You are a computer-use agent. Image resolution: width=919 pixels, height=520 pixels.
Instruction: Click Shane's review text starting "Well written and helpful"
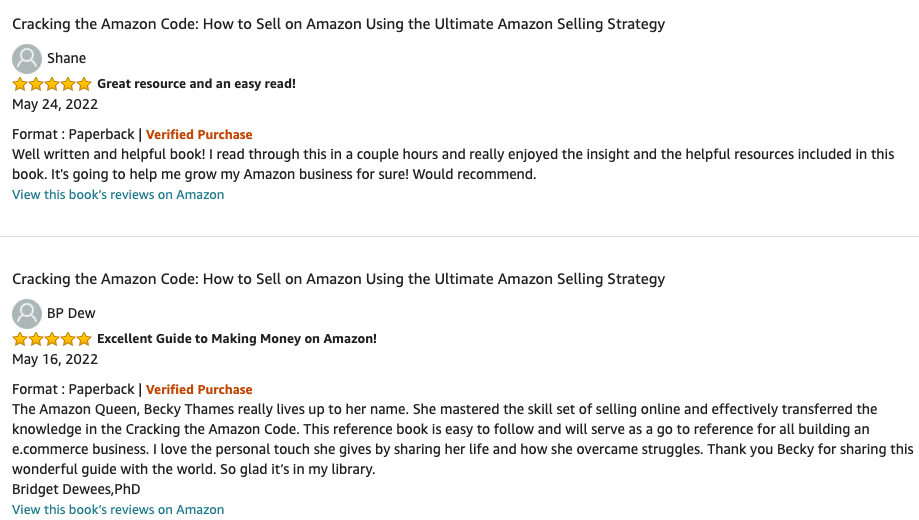tap(452, 165)
